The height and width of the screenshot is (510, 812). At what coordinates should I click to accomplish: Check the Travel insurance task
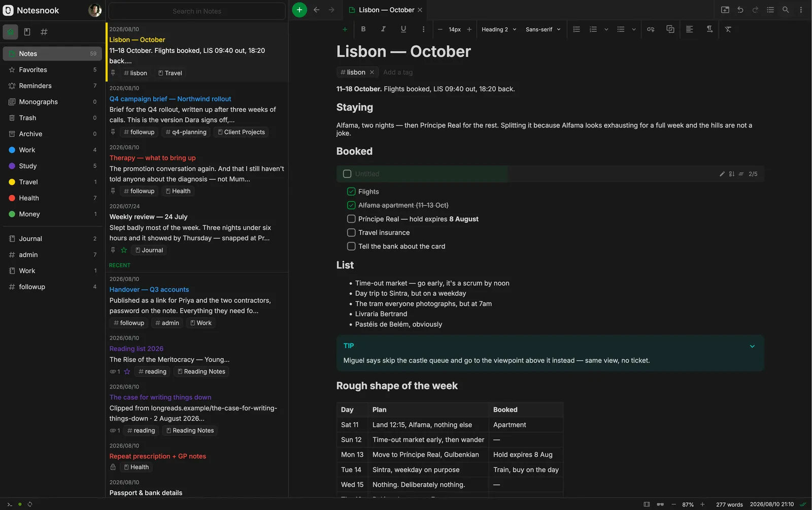(x=351, y=233)
